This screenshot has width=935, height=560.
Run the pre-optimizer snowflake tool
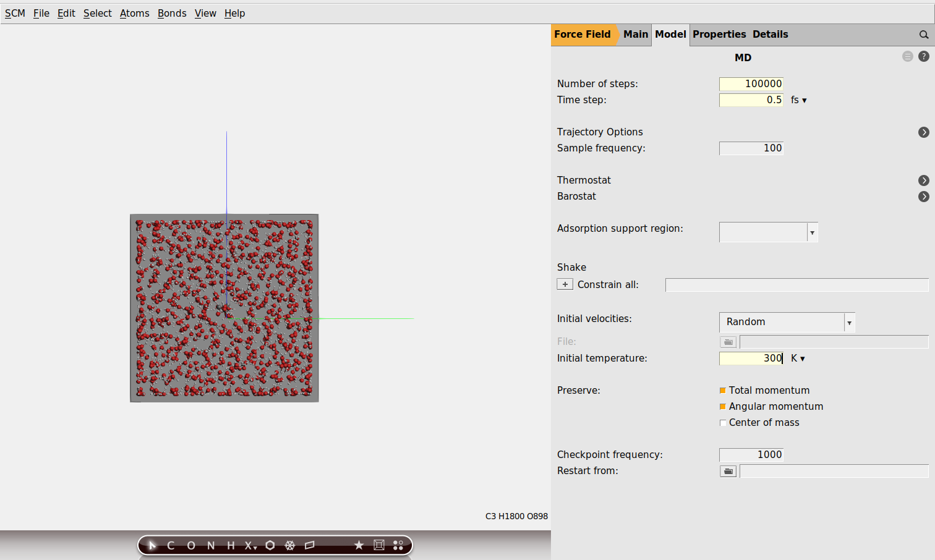pos(289,545)
